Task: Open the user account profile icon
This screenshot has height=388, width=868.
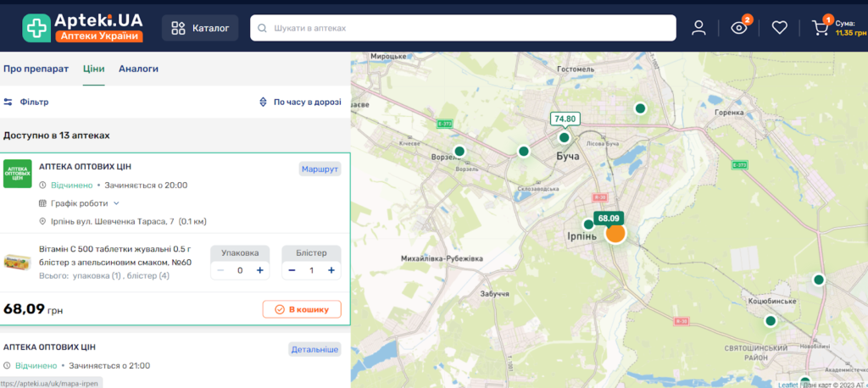Action: pyautogui.click(x=698, y=28)
